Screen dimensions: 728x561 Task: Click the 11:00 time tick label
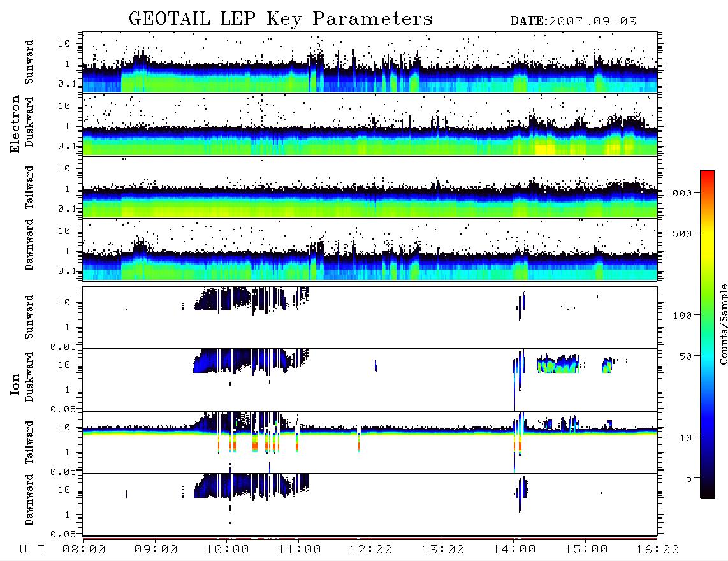pyautogui.click(x=300, y=550)
